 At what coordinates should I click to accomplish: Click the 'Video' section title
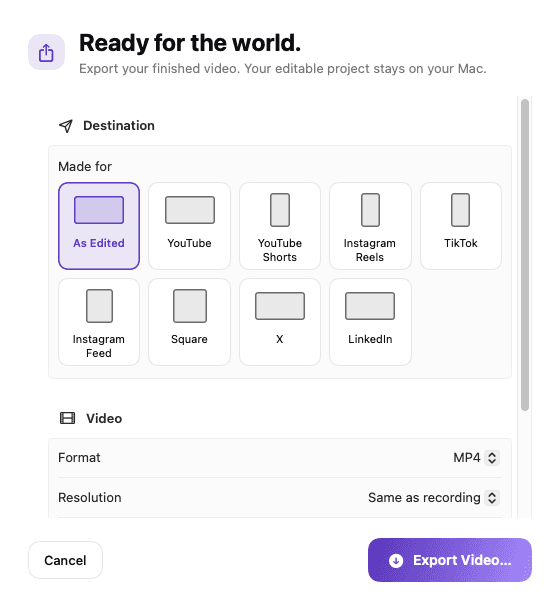pos(104,419)
